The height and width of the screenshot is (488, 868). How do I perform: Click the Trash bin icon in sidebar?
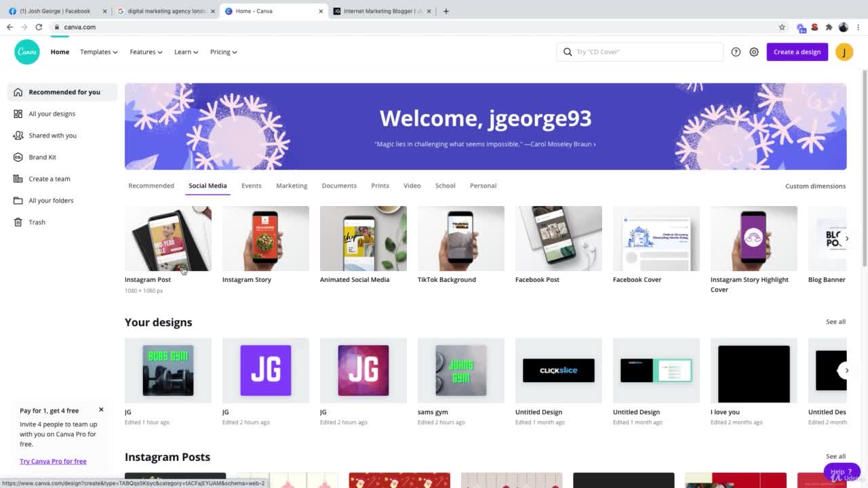[x=18, y=222]
